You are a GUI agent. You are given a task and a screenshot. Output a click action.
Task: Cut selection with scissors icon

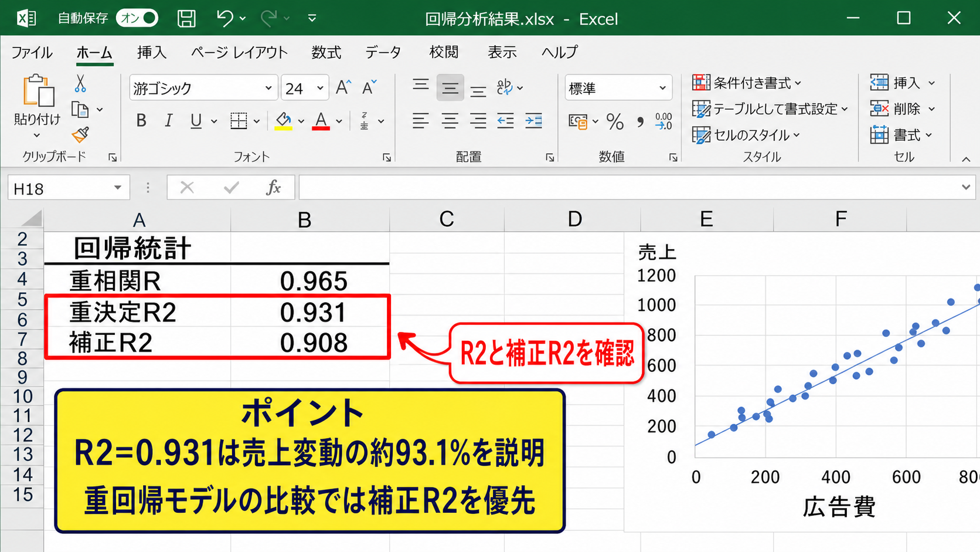80,84
